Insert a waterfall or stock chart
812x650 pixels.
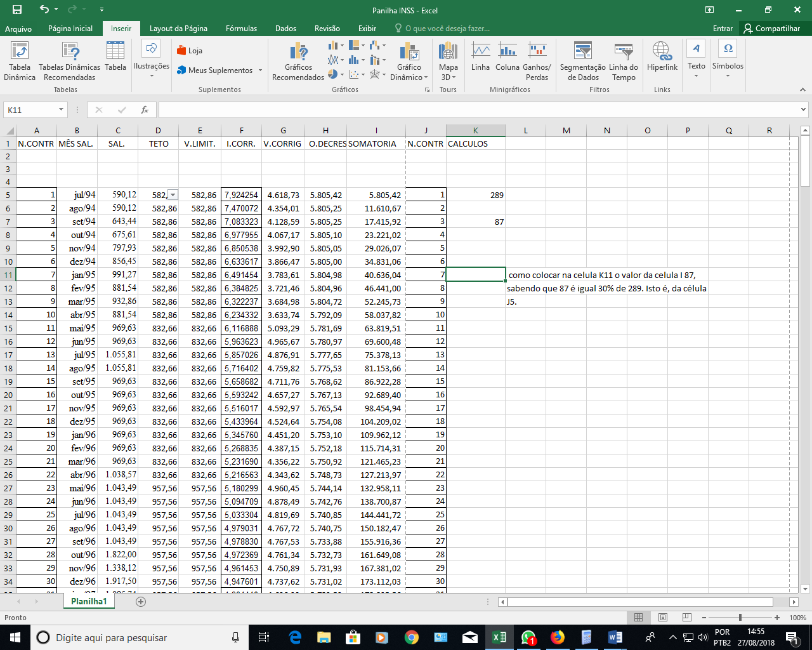point(378,46)
